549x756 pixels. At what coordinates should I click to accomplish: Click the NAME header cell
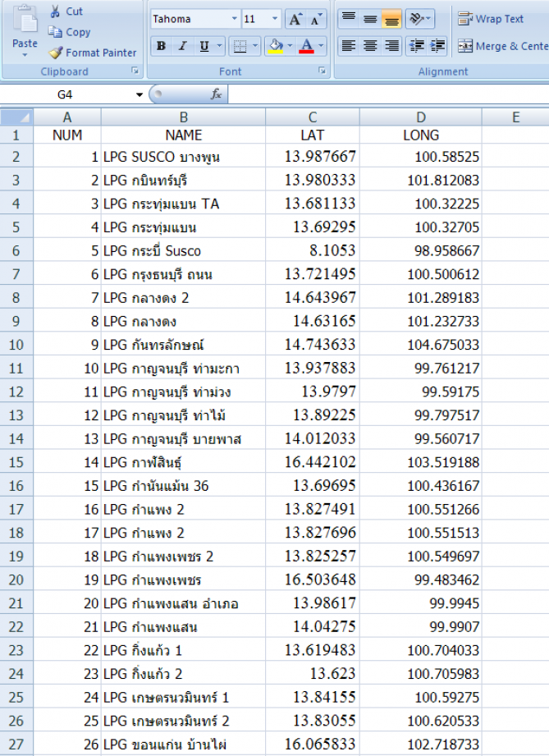pos(183,135)
